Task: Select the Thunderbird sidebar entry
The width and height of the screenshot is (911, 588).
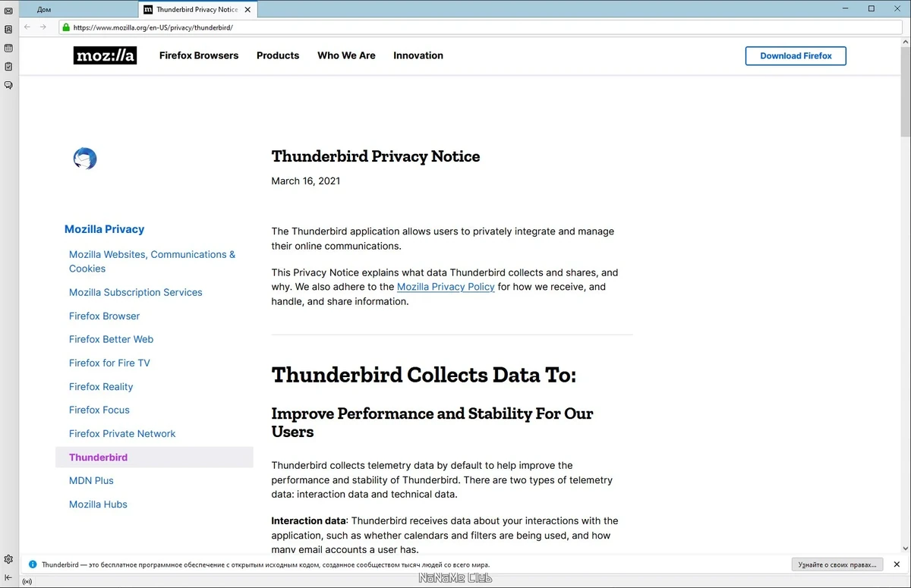Action: pos(154,457)
